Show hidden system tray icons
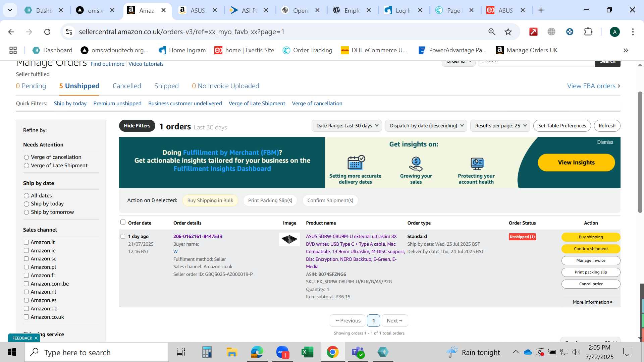Viewport: 644px width, 362px height. pyautogui.click(x=516, y=352)
